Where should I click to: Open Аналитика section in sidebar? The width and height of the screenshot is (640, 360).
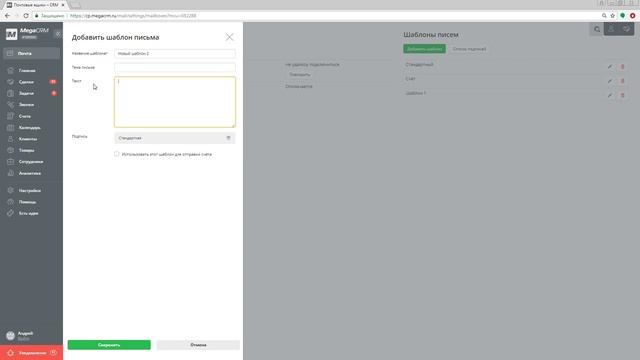pyautogui.click(x=31, y=173)
